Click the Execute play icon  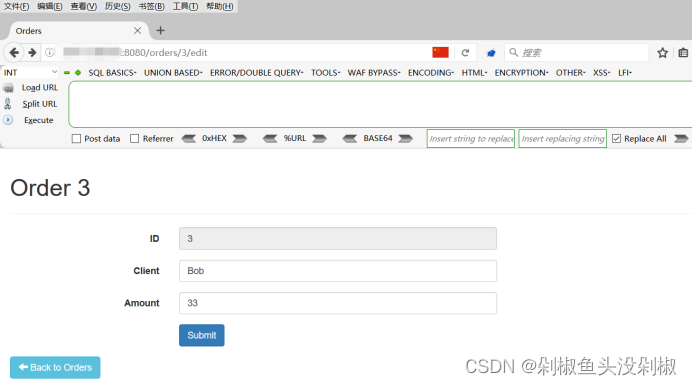(x=8, y=120)
